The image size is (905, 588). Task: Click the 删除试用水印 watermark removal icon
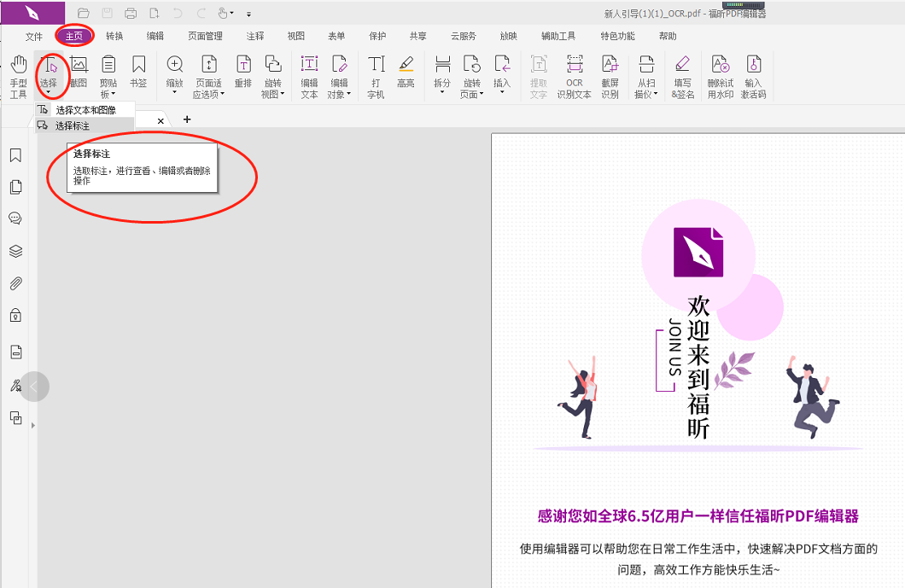point(720,75)
